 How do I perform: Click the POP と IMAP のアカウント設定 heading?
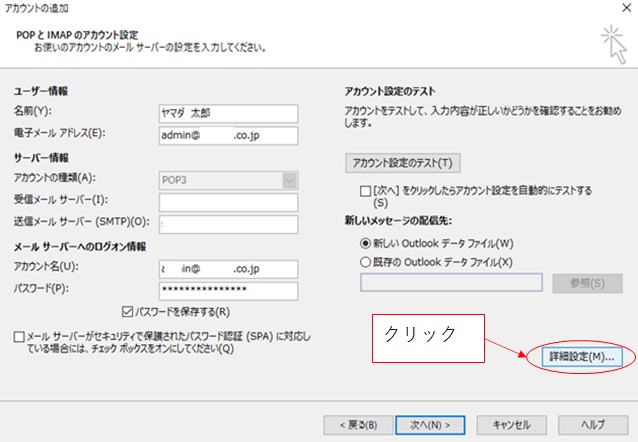(x=77, y=35)
